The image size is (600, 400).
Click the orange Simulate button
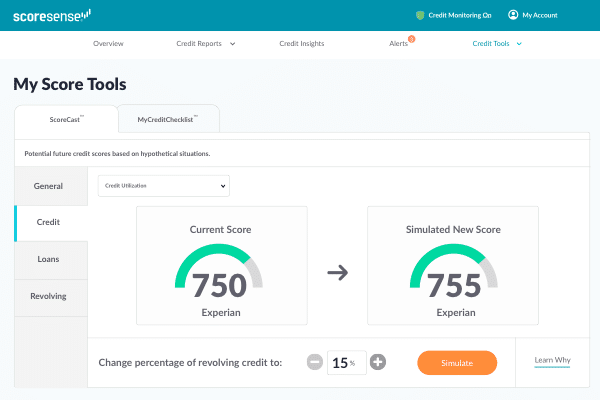pyautogui.click(x=456, y=362)
